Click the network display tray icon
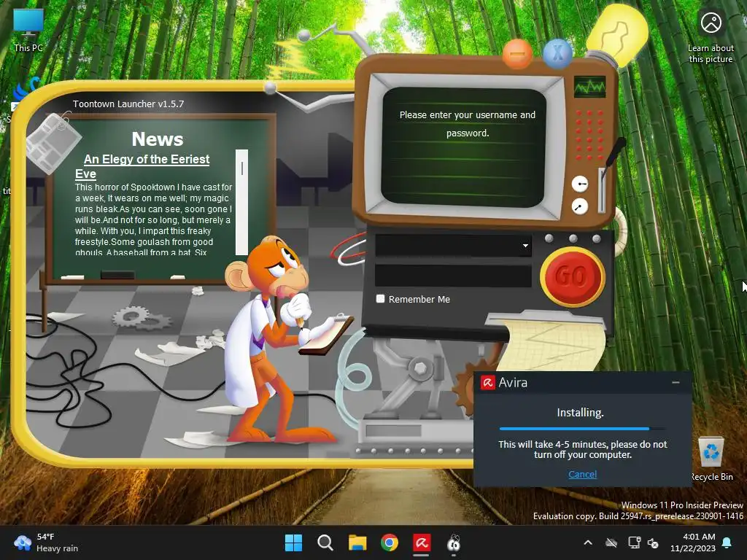The image size is (747, 560). tap(634, 542)
